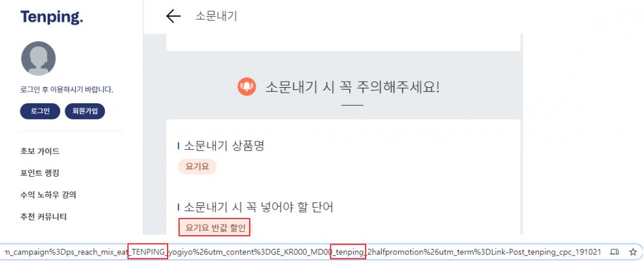Click the 요기요 product name tag
The height and width of the screenshot is (265, 644).
coord(197,167)
